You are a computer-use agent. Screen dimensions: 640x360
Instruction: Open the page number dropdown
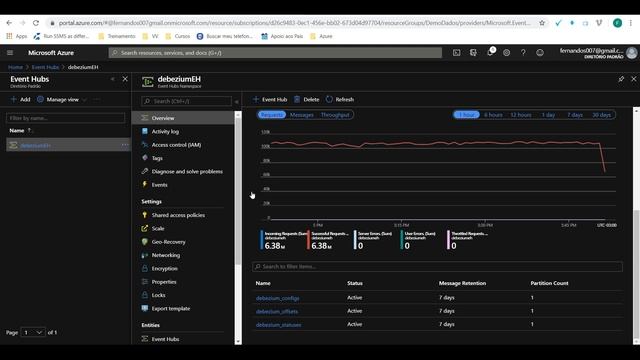coord(33,332)
